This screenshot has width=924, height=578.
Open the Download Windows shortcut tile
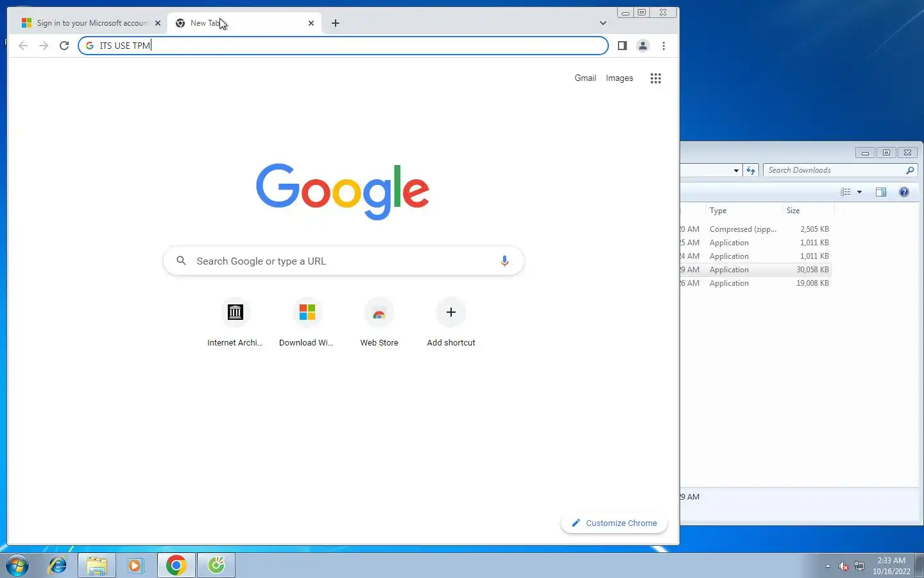pos(307,324)
